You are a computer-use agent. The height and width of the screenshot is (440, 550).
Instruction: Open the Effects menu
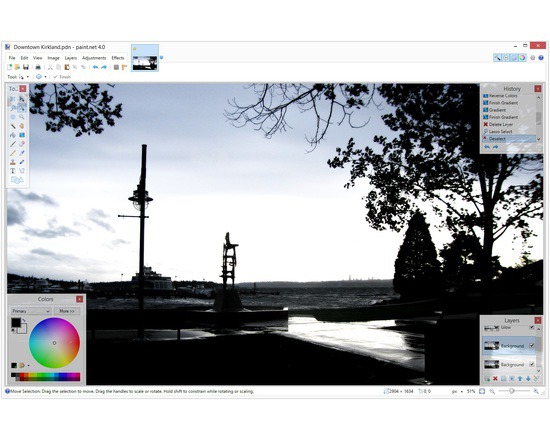click(118, 58)
